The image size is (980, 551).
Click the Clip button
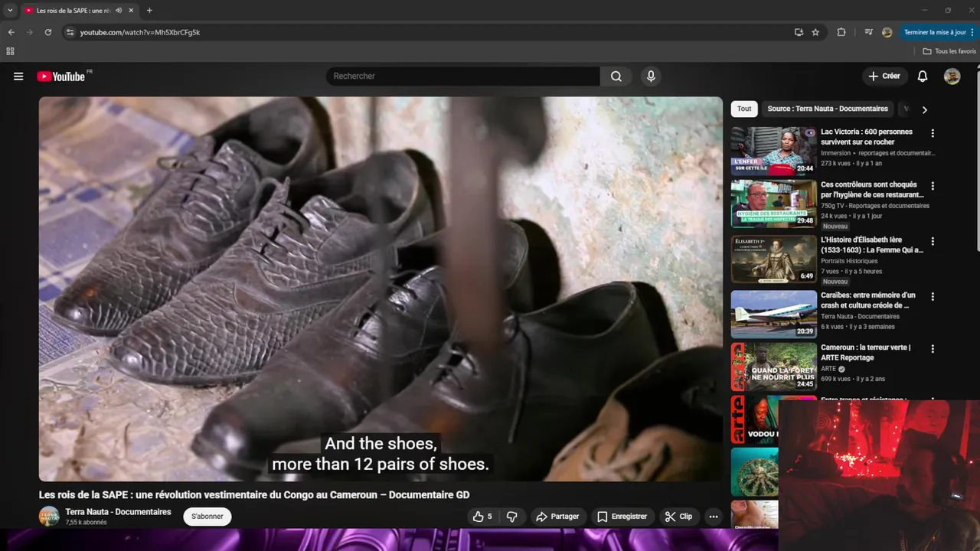678,517
